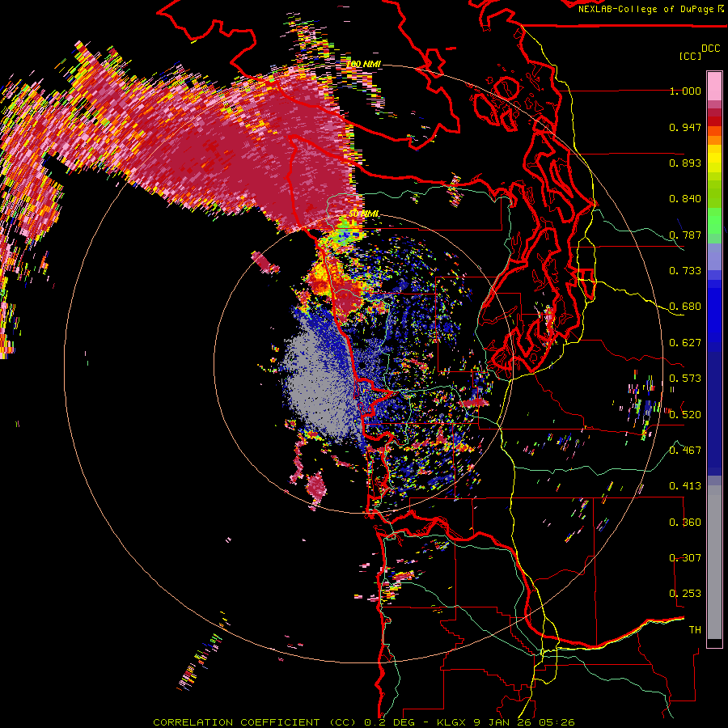Click the TH threshold label
The image size is (728, 728).
pyautogui.click(x=695, y=630)
